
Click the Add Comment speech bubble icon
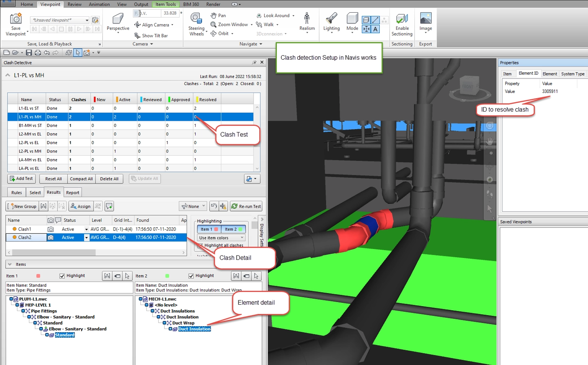pos(109,206)
